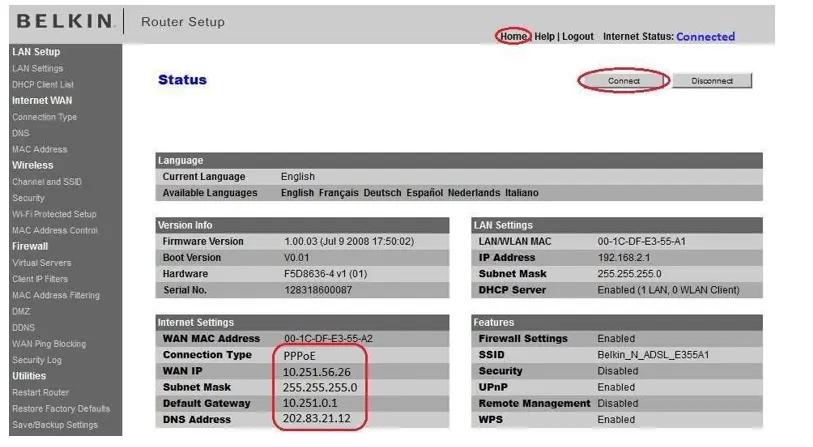Image resolution: width=813 pixels, height=447 pixels.
Task: Switch language to Italiano
Action: [x=522, y=193]
